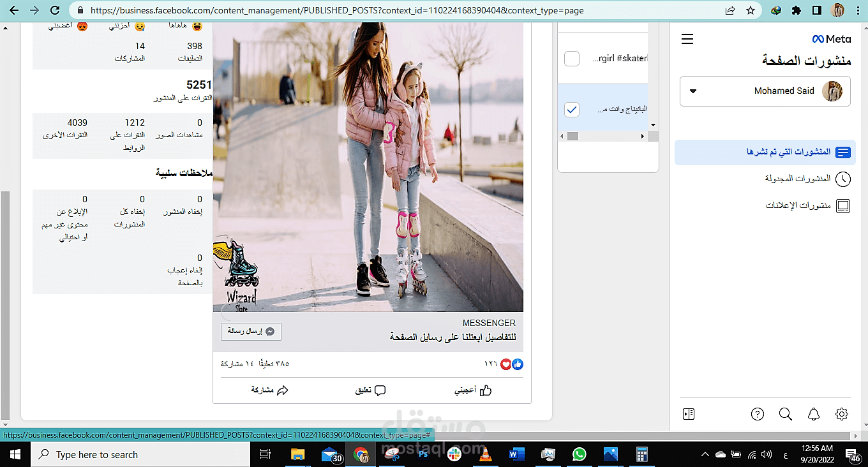This screenshot has width=868, height=467.
Task: Uncheck the selected الباتيناج post checkbox
Action: [x=571, y=109]
